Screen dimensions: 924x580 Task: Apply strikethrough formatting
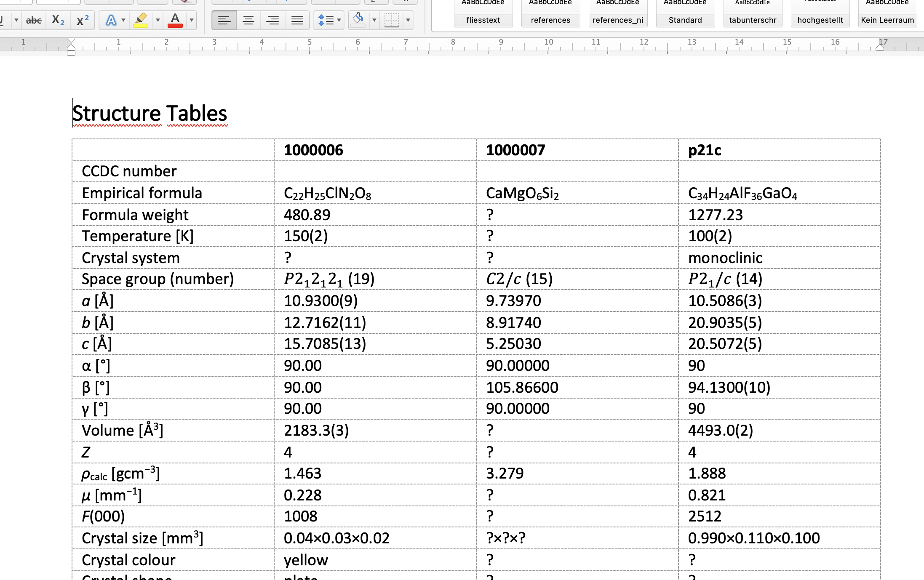click(x=34, y=20)
